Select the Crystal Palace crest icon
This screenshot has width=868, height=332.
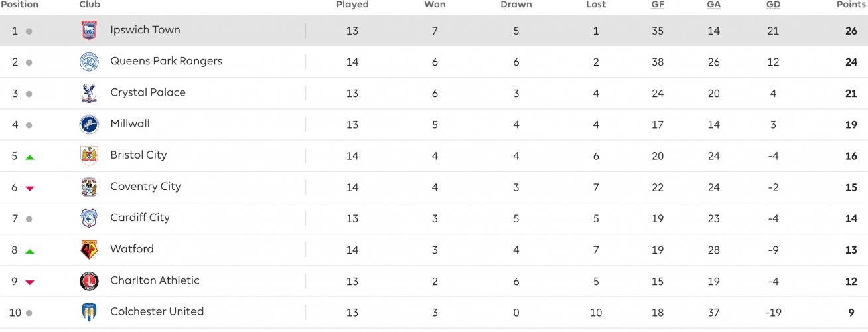[89, 93]
